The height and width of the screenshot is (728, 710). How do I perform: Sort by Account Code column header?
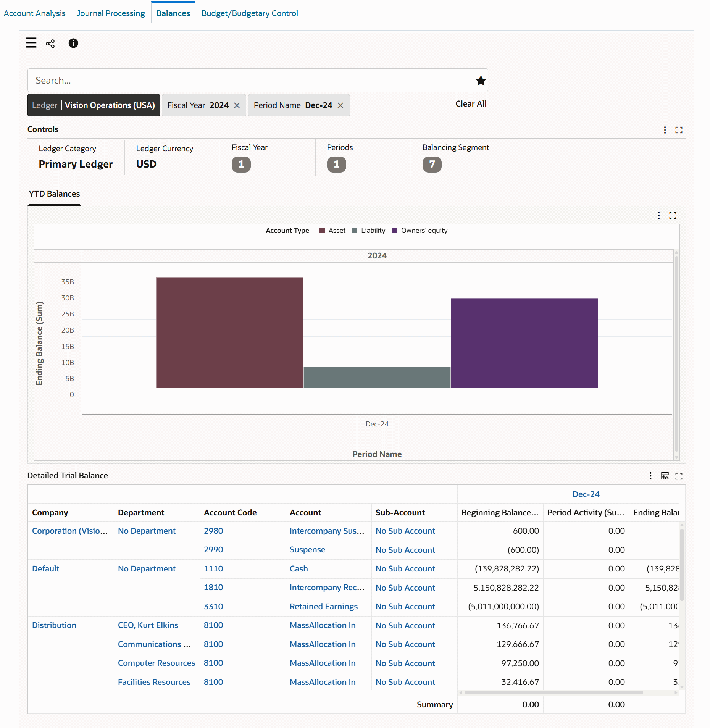(x=230, y=513)
